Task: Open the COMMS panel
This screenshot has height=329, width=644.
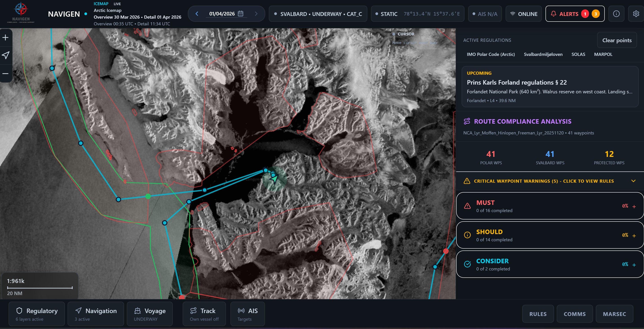Action: click(x=574, y=314)
